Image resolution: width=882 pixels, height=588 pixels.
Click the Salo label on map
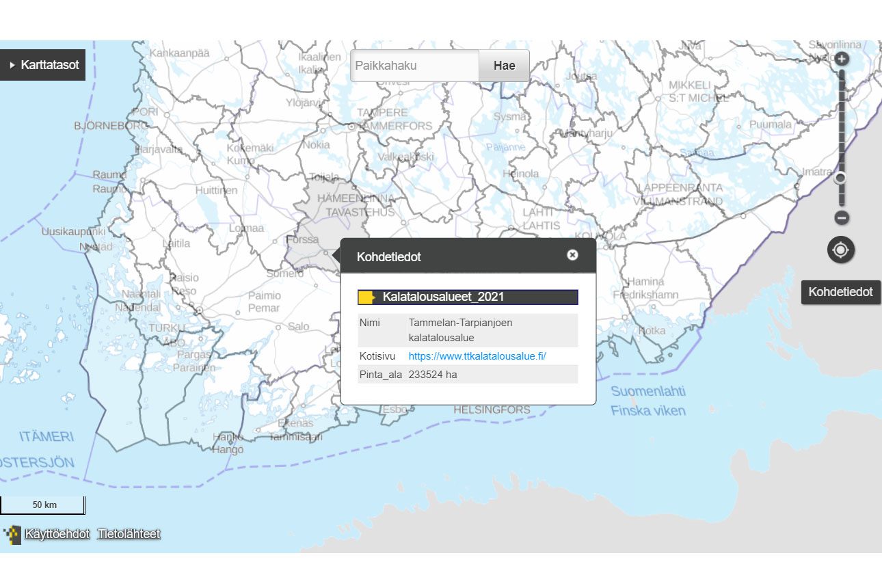click(x=298, y=327)
